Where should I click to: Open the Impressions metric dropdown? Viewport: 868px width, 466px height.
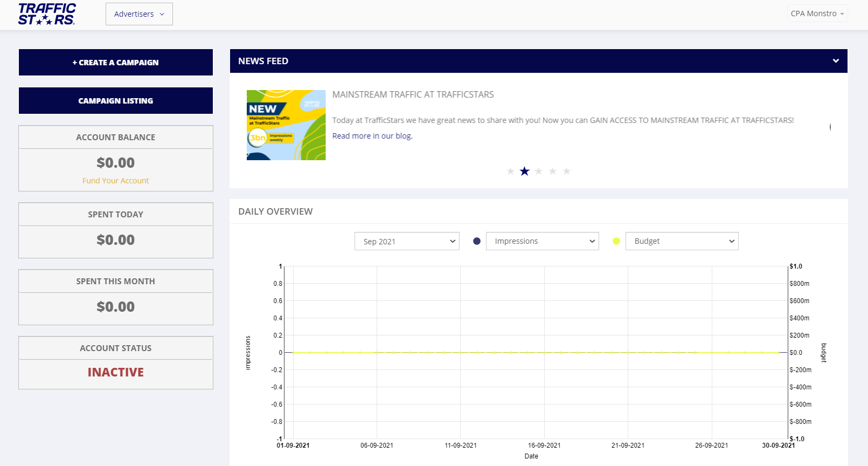[x=543, y=241]
